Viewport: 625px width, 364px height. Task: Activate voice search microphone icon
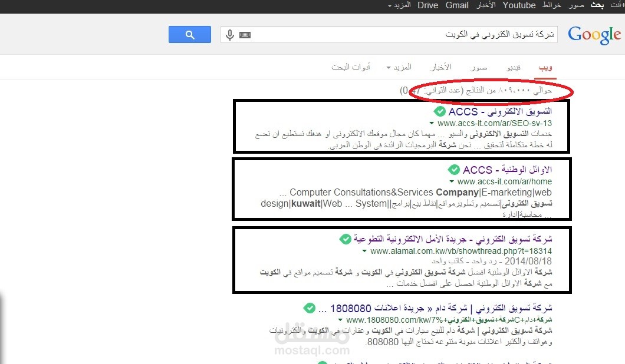(x=229, y=35)
